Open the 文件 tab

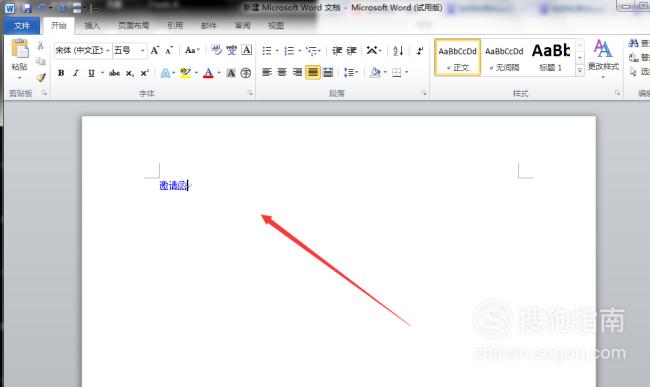(22, 26)
